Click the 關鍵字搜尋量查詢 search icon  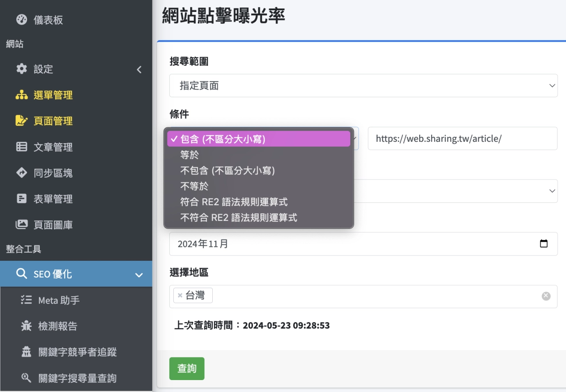[26, 378]
